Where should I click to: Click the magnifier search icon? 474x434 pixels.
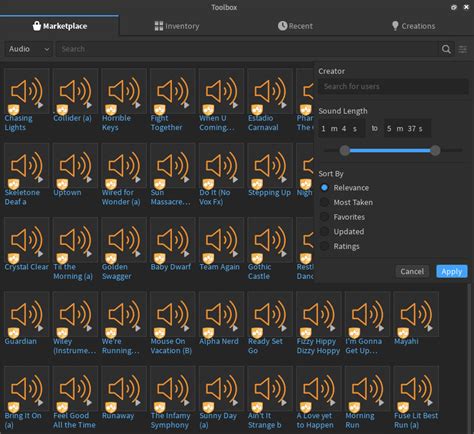click(446, 49)
